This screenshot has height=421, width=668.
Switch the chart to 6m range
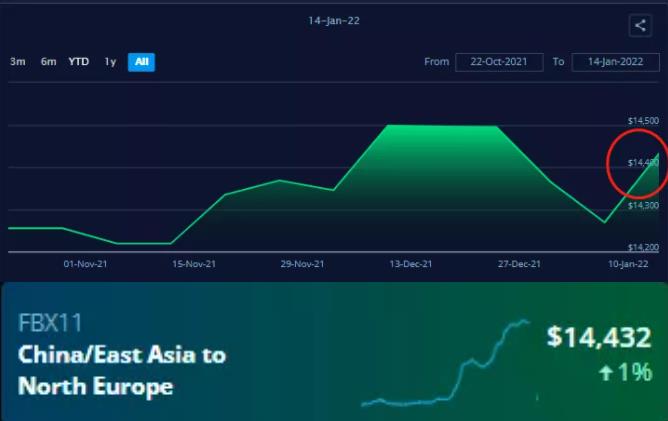[x=48, y=62]
